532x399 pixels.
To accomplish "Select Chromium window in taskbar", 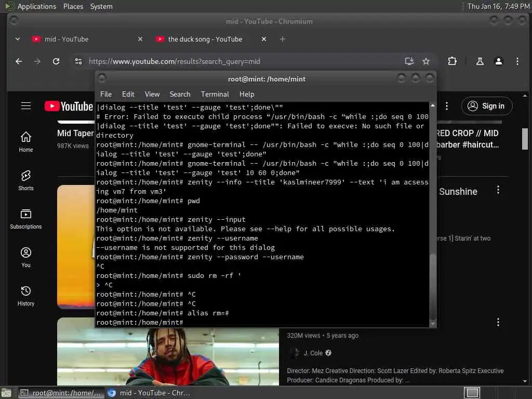I will point(149,393).
